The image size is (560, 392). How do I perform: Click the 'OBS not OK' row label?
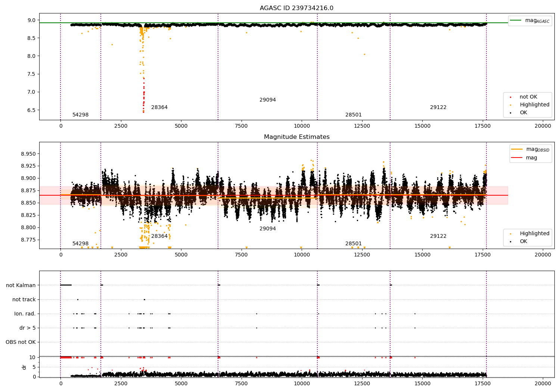(21, 342)
